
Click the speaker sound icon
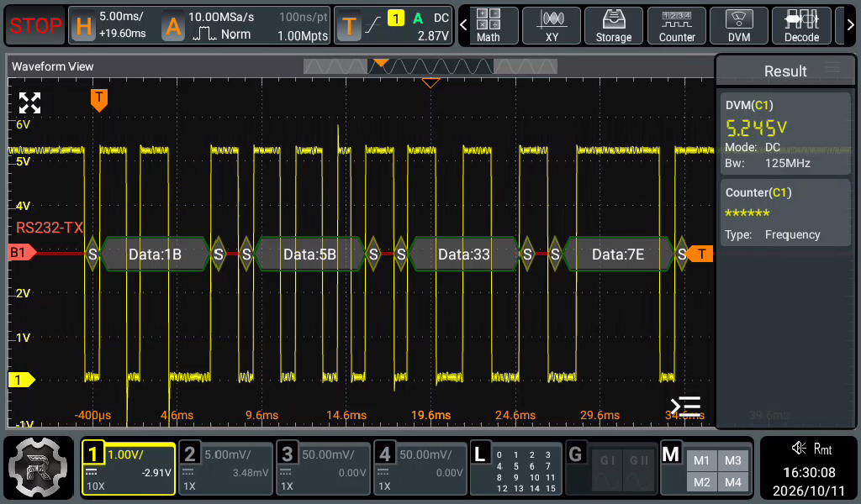tap(799, 448)
